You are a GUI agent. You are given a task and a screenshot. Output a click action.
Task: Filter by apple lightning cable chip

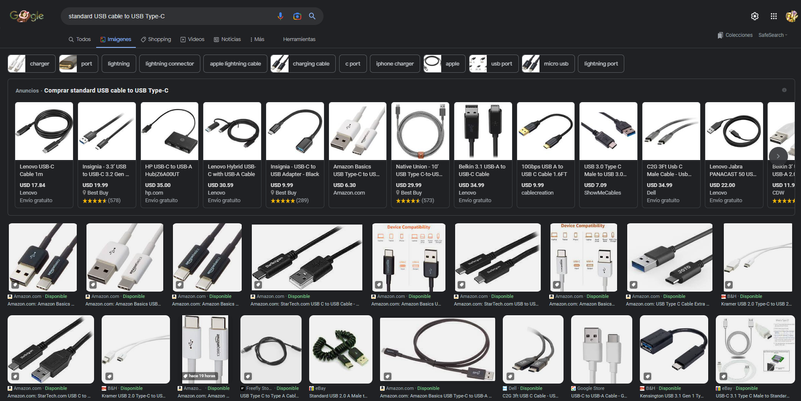click(235, 64)
